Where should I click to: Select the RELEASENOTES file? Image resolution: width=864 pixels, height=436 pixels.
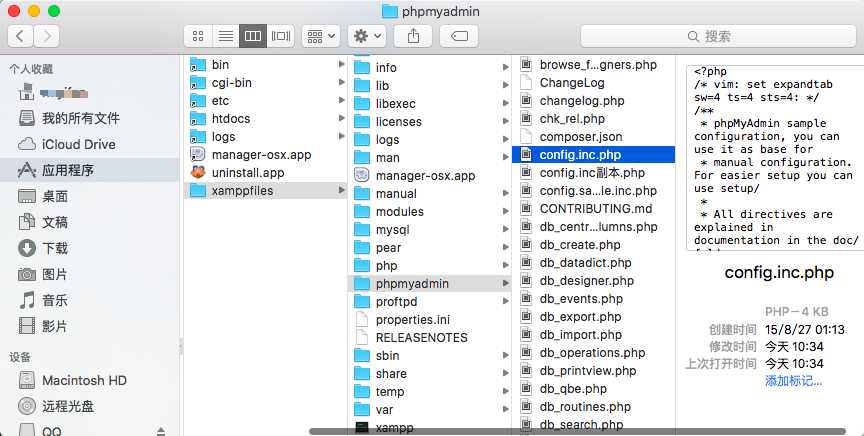click(430, 337)
